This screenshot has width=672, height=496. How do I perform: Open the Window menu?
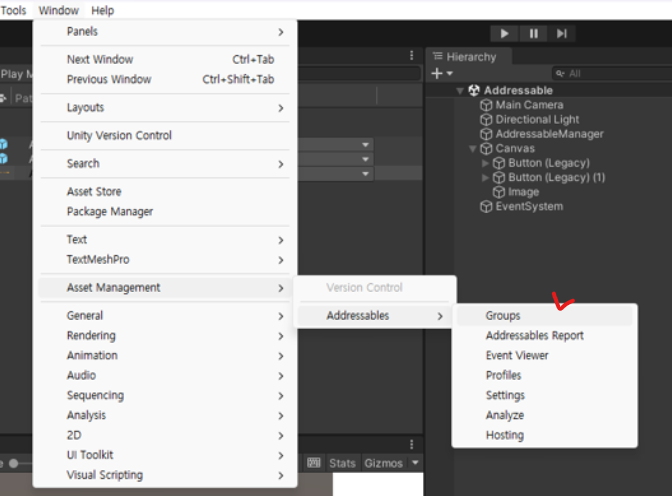59,10
